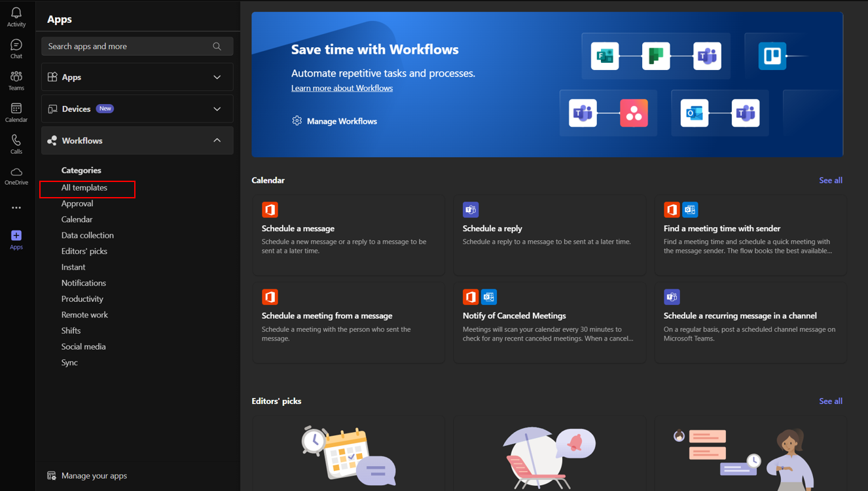Choose the Social media category

click(x=83, y=346)
